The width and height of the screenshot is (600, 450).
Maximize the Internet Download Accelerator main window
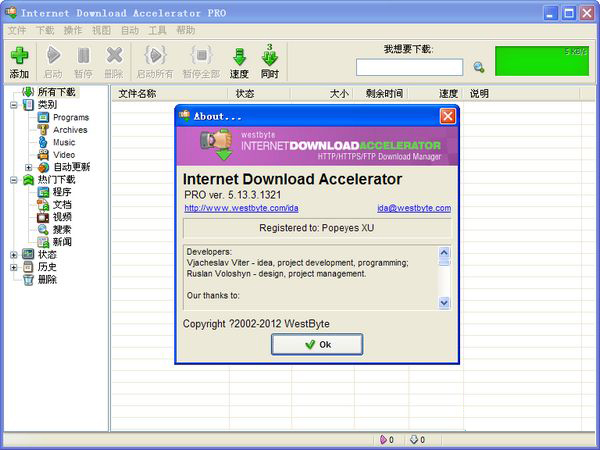point(569,13)
